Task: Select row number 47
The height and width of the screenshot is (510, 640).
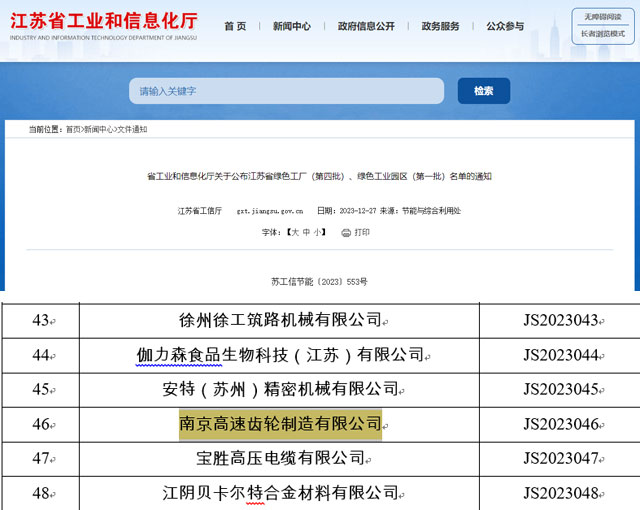Action: (41, 458)
